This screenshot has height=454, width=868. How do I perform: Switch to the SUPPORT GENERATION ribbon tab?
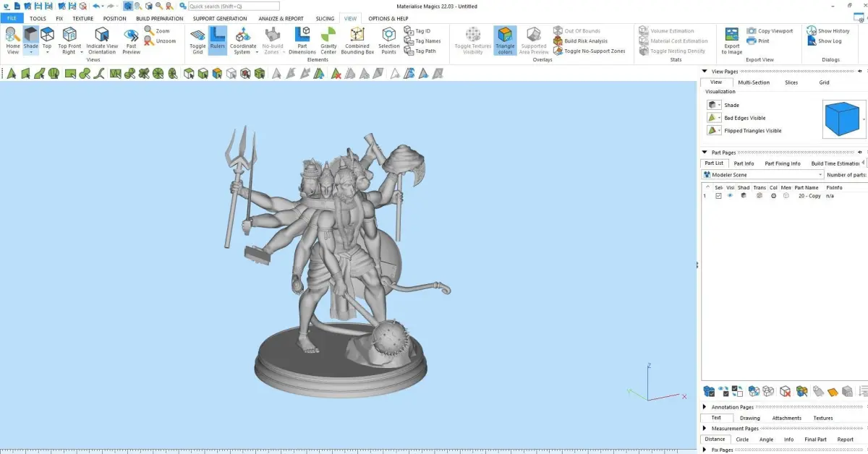pyautogui.click(x=220, y=18)
